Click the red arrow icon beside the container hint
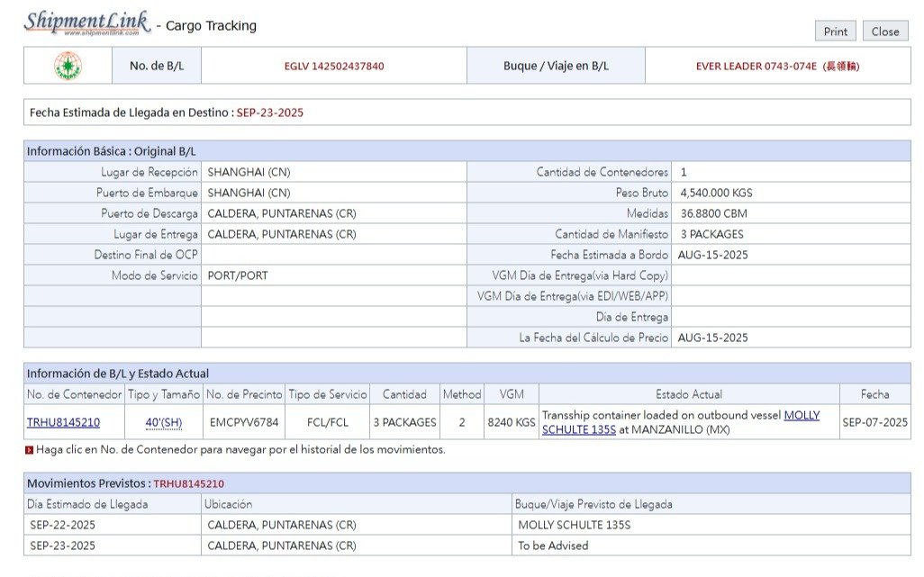 tap(30, 450)
